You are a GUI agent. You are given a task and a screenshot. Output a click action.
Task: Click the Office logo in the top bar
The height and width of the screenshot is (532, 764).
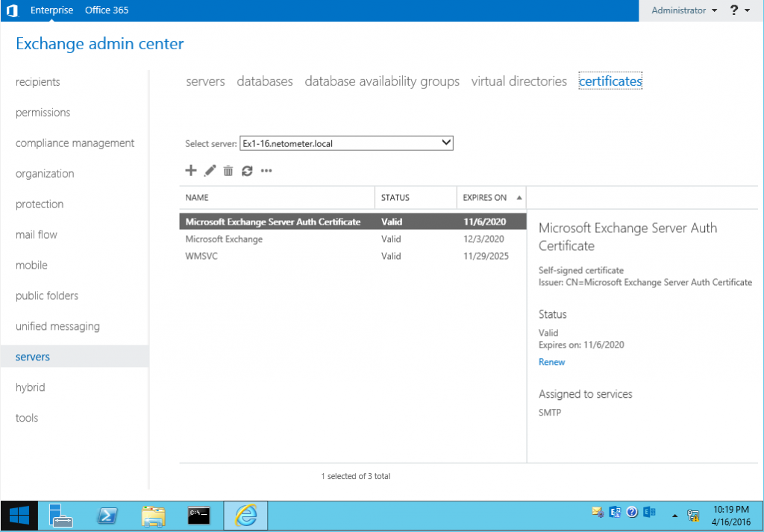12,10
